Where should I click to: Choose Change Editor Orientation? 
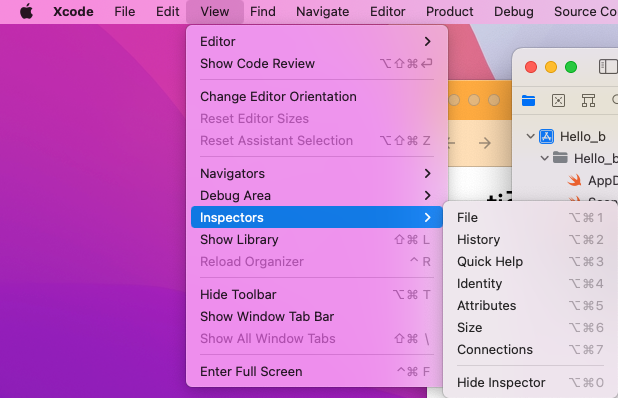(316, 97)
